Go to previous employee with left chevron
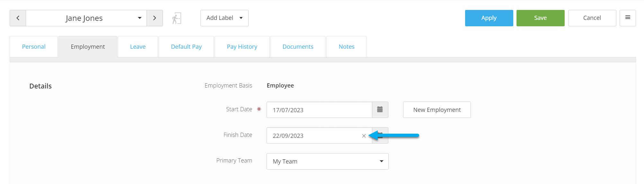 click(x=18, y=18)
